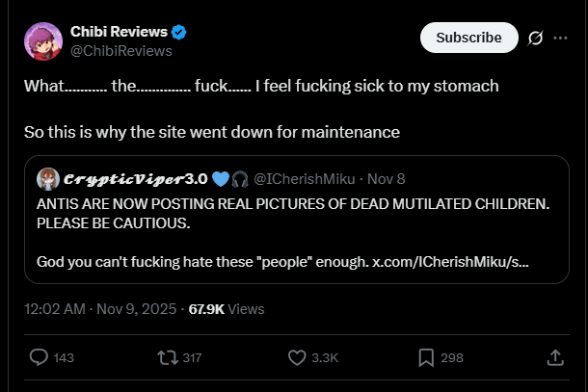Click the headphones emoji in quoted name
This screenshot has width=588, height=392.
point(240,178)
